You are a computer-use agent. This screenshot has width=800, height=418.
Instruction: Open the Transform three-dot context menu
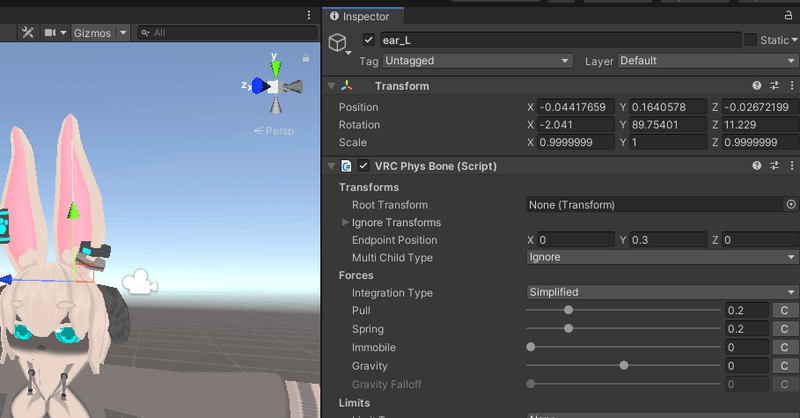point(792,86)
